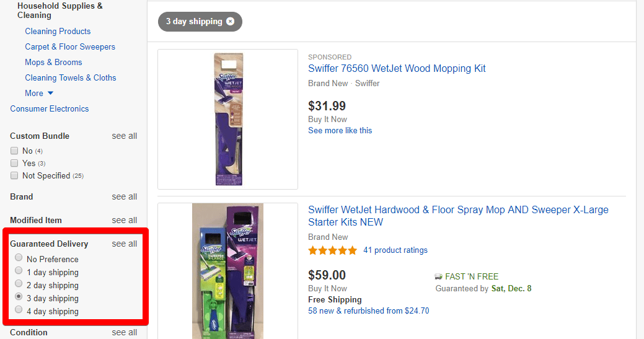Choose 4 day shipping radio button

click(19, 310)
